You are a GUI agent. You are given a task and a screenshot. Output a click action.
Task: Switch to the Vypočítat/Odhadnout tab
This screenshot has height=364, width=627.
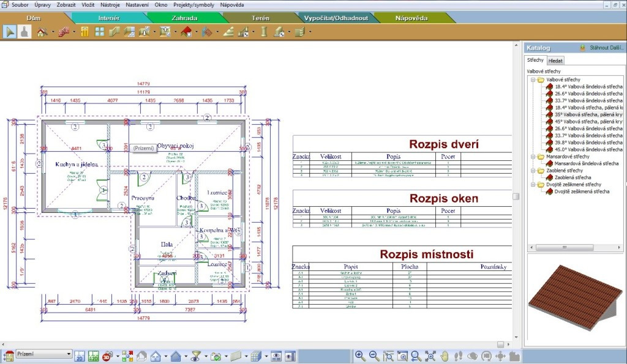click(x=336, y=18)
